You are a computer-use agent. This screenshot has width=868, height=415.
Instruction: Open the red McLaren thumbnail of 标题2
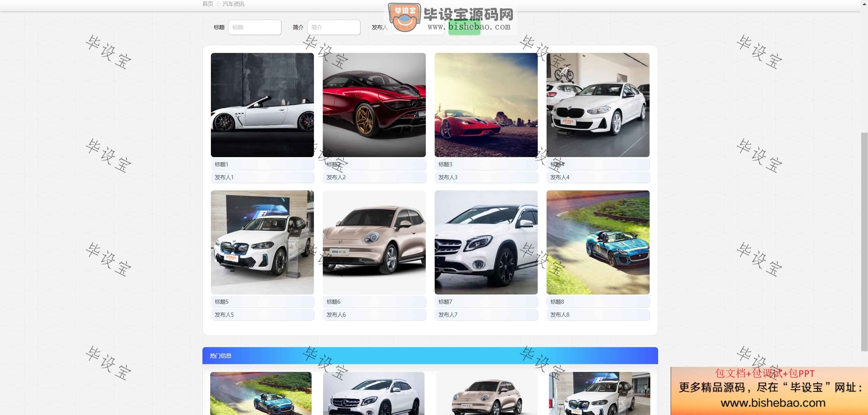[374, 105]
